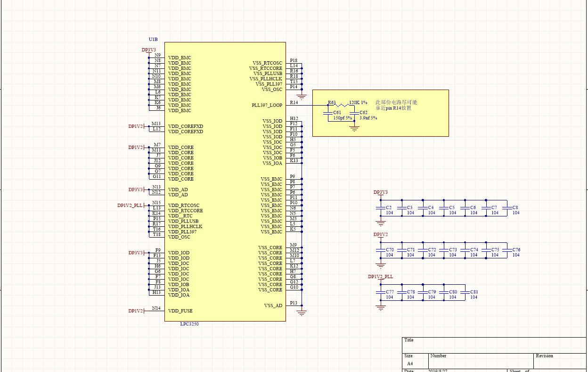
Task: Select the VDD_RTCOSC pin label
Action: (x=183, y=205)
